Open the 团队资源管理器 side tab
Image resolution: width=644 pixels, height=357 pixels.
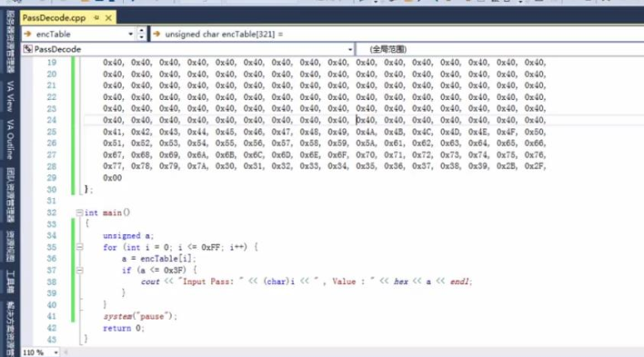[11, 195]
